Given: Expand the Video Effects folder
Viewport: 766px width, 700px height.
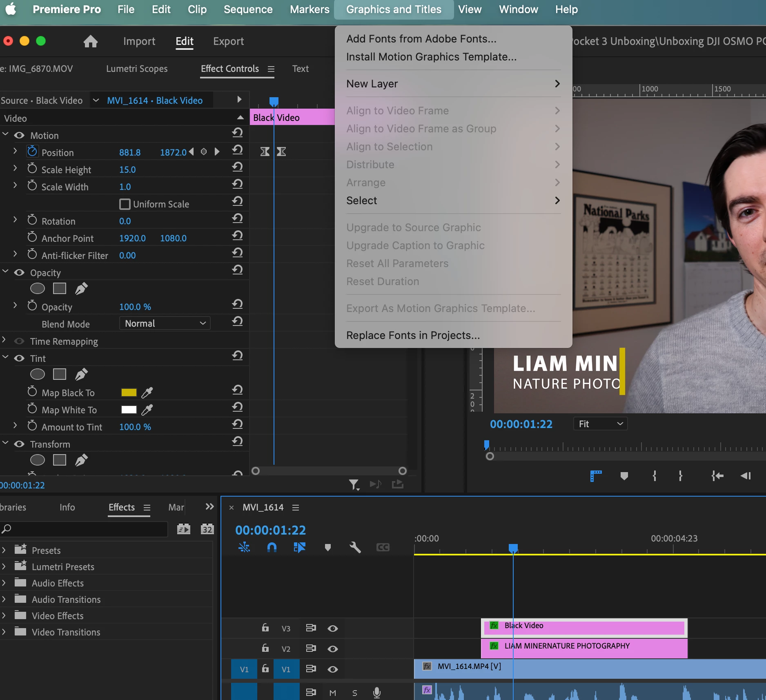Looking at the screenshot, I should coord(4,615).
